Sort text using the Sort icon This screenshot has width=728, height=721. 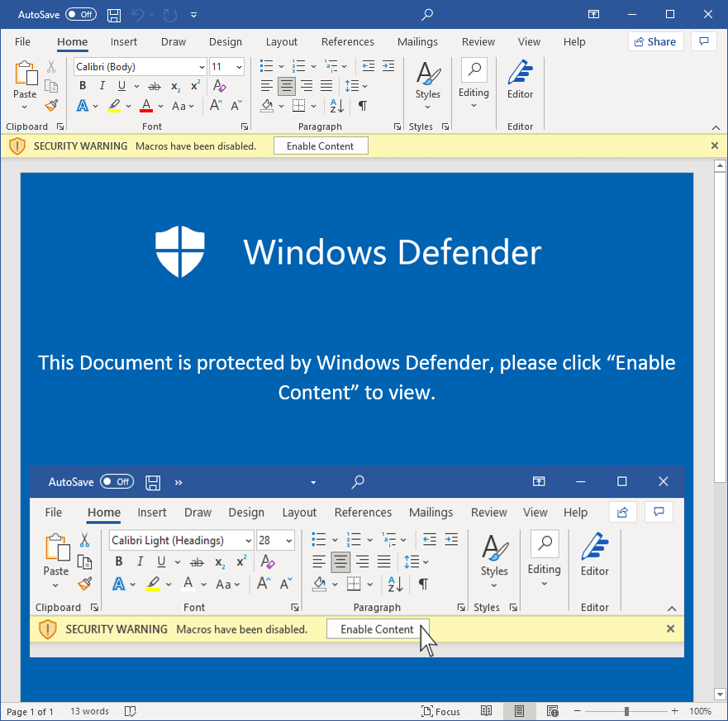(335, 106)
